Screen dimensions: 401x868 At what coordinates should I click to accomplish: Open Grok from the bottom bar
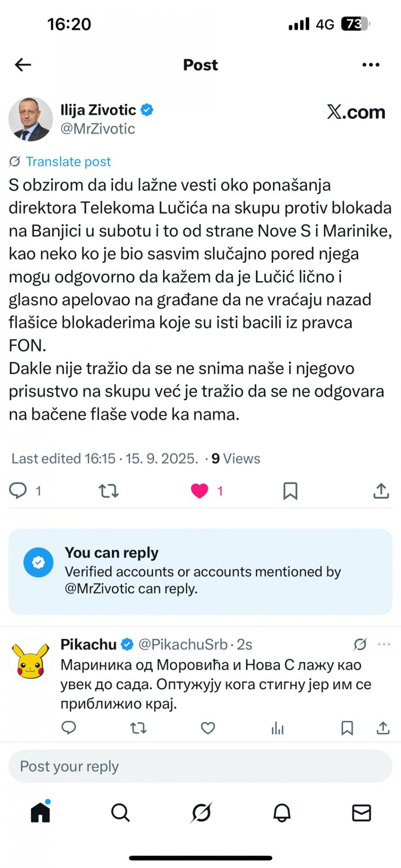200,813
